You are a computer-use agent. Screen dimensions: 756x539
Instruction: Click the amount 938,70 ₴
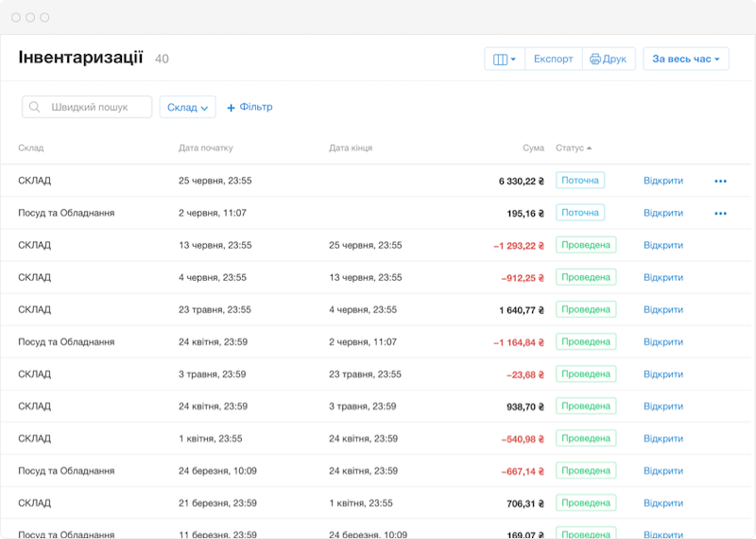point(525,407)
